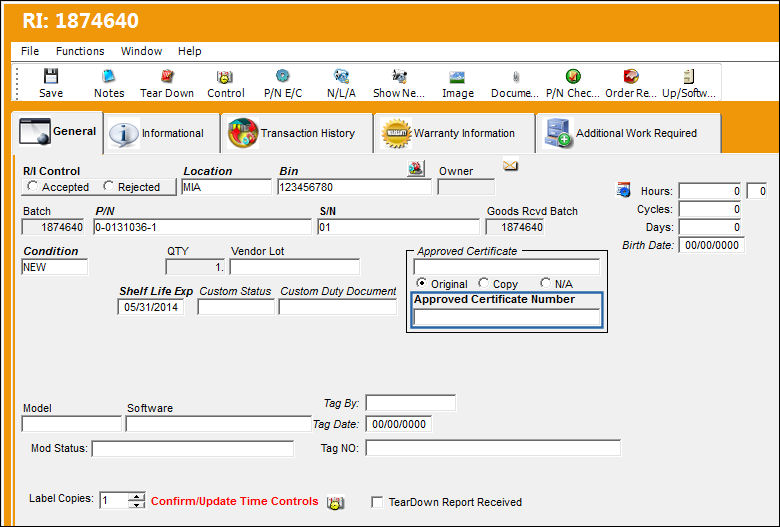Viewport: 780px width, 527px height.
Task: Click the Tag Date field
Action: click(x=398, y=424)
